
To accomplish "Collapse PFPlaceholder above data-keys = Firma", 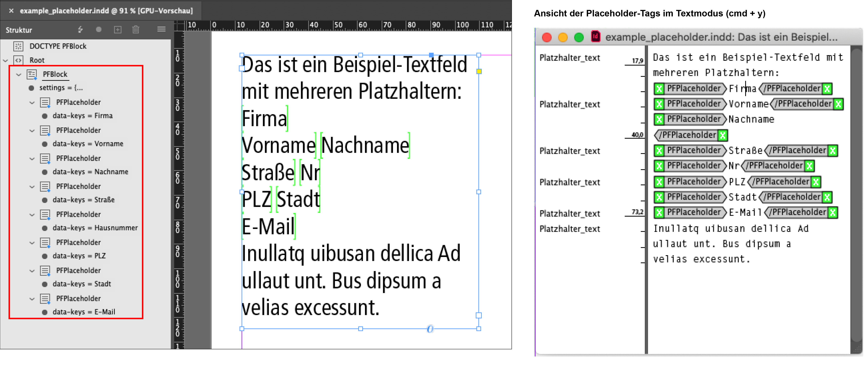I will [x=32, y=103].
